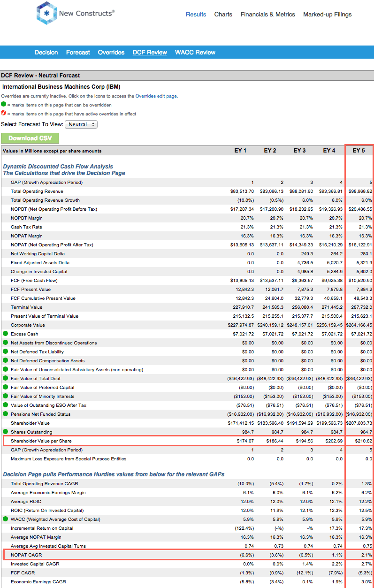
Task: Open the Charts page in top navigation
Action: (223, 14)
